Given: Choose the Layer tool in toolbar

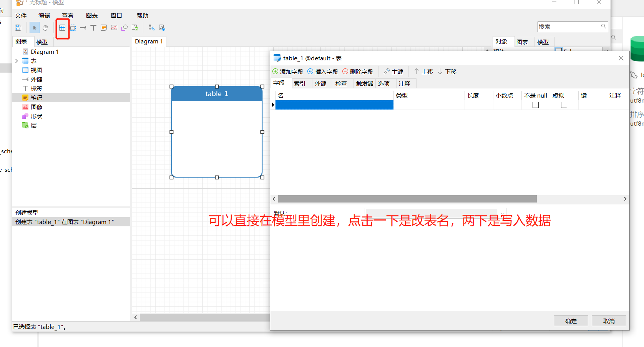Looking at the screenshot, I should (135, 28).
